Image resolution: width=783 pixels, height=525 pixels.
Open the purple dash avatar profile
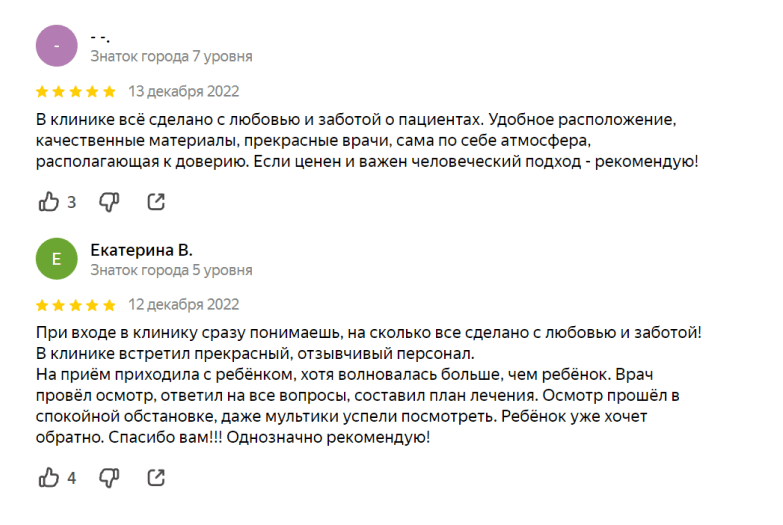click(x=56, y=46)
